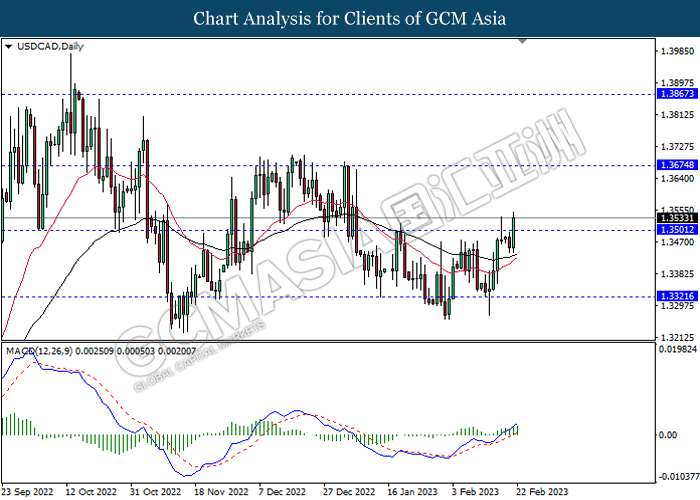Click the 1.32975 price axis value

(678, 306)
